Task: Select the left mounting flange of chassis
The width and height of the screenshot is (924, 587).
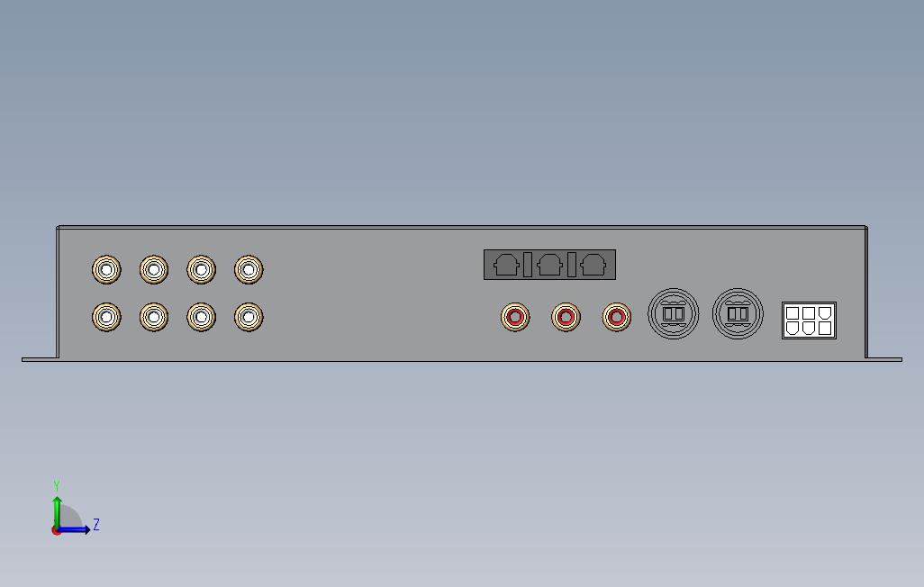Action: tap(40, 359)
